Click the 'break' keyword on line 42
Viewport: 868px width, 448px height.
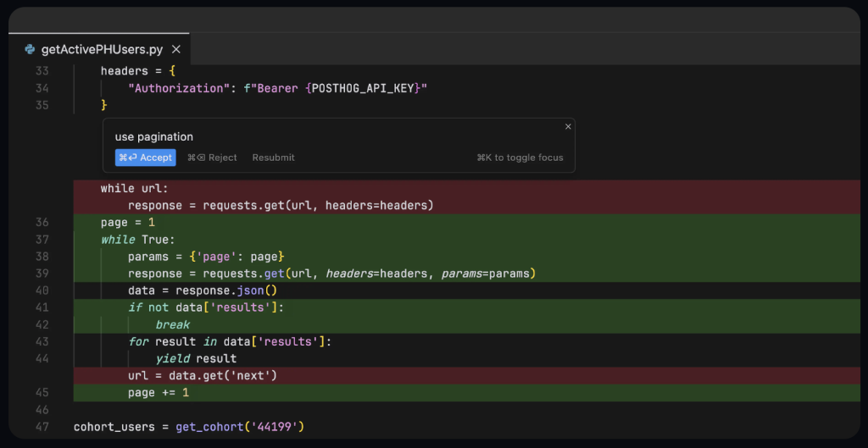[x=173, y=324]
